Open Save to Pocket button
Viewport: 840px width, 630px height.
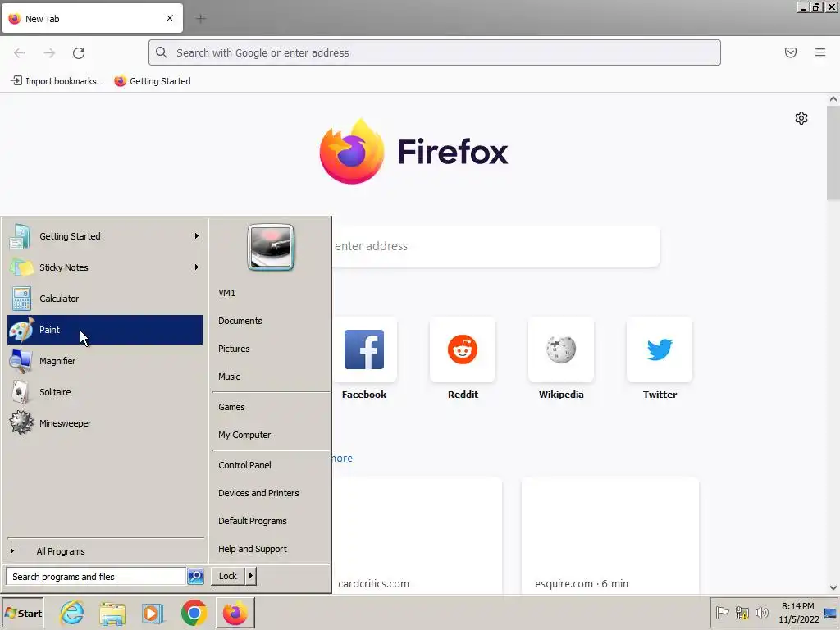(x=791, y=52)
